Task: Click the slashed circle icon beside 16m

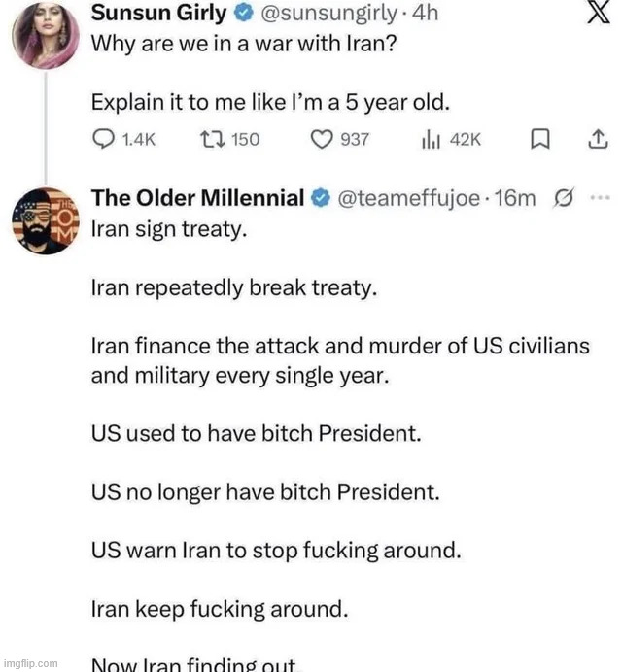Action: pyautogui.click(x=561, y=198)
